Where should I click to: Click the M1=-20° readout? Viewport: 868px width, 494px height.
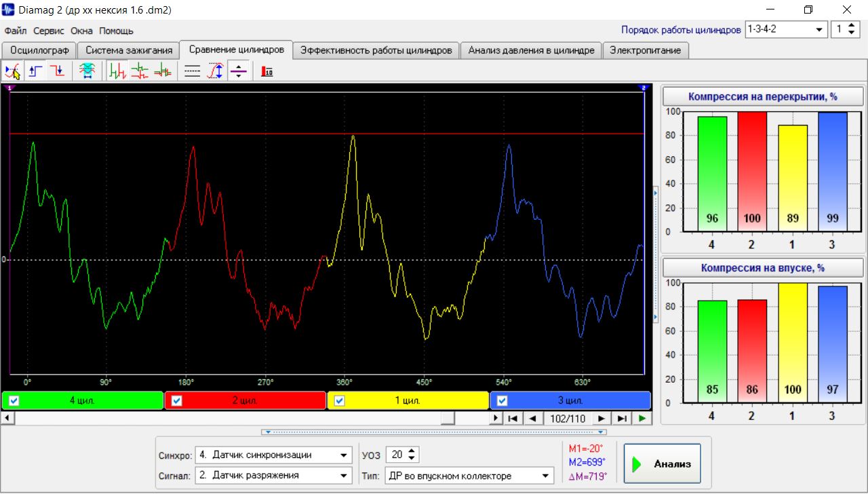click(x=586, y=449)
